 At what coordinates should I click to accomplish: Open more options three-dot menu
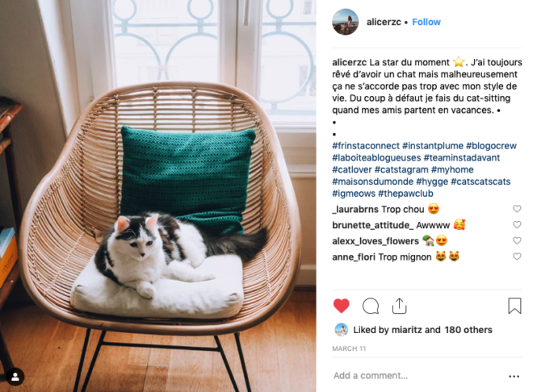click(x=514, y=376)
